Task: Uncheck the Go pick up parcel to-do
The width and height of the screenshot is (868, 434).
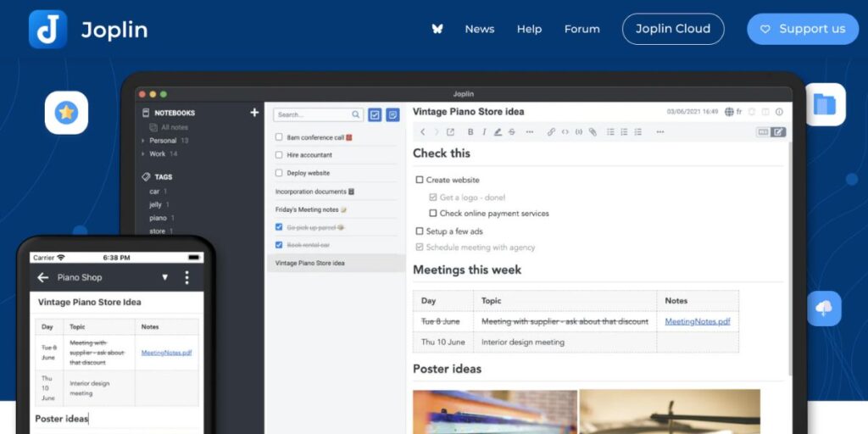Action: pos(279,227)
